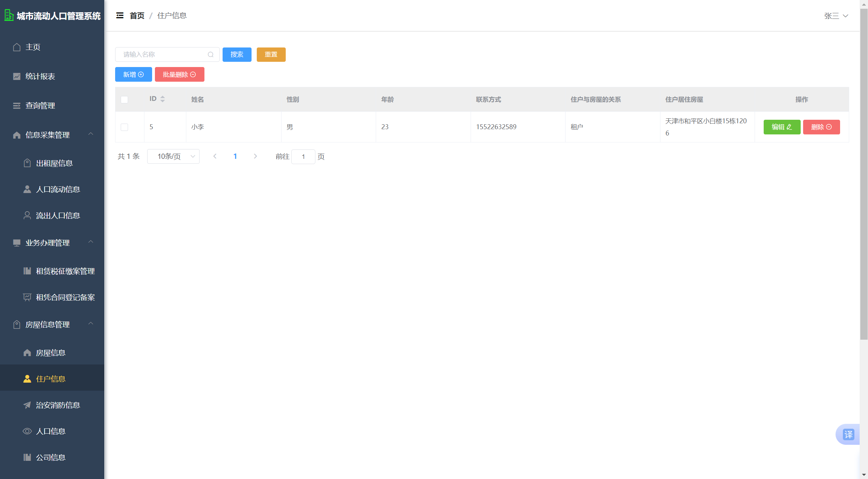Click the yellow user icon beside 住户信息

pyautogui.click(x=27, y=379)
